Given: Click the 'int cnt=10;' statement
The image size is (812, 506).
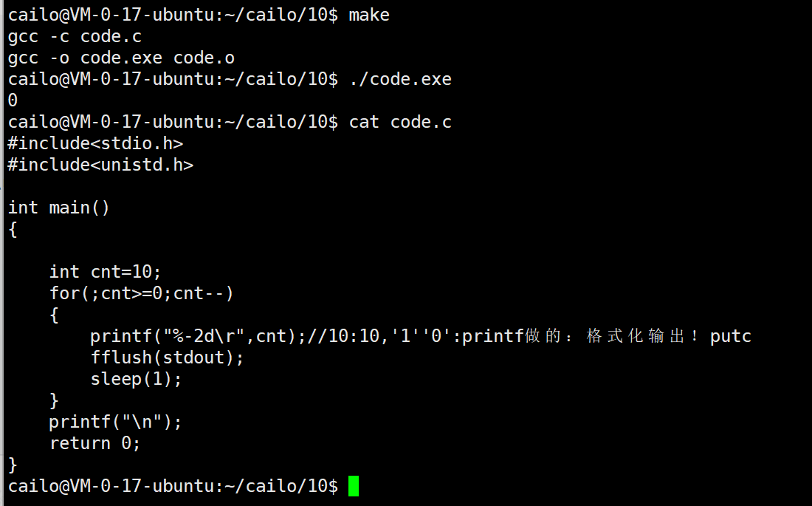Looking at the screenshot, I should [105, 272].
